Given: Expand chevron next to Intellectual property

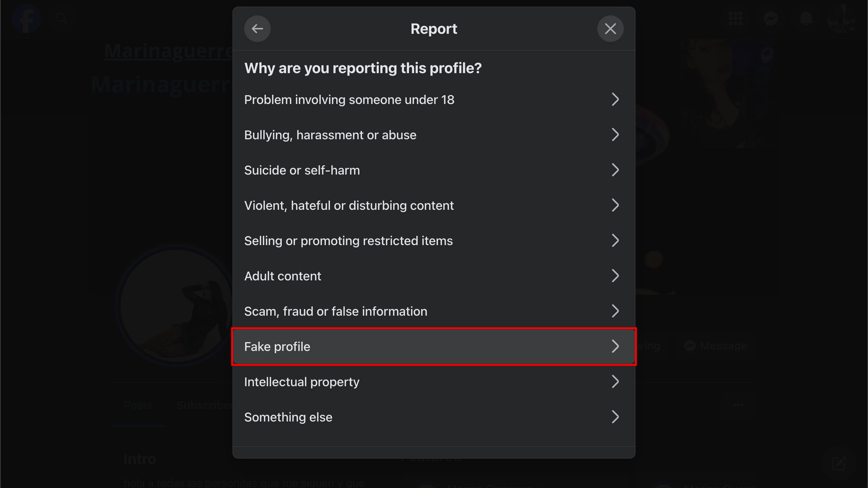Looking at the screenshot, I should click(x=615, y=381).
